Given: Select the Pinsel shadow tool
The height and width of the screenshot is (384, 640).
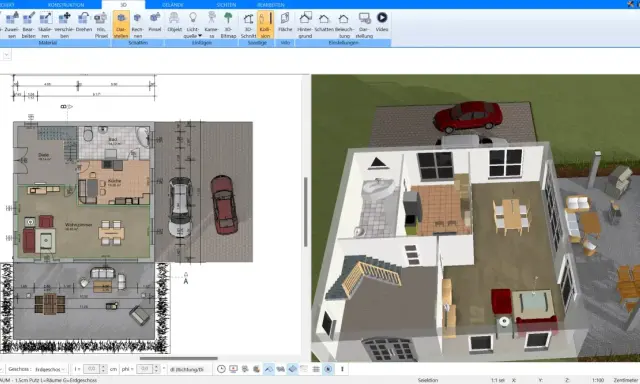Looking at the screenshot, I should tap(155, 22).
